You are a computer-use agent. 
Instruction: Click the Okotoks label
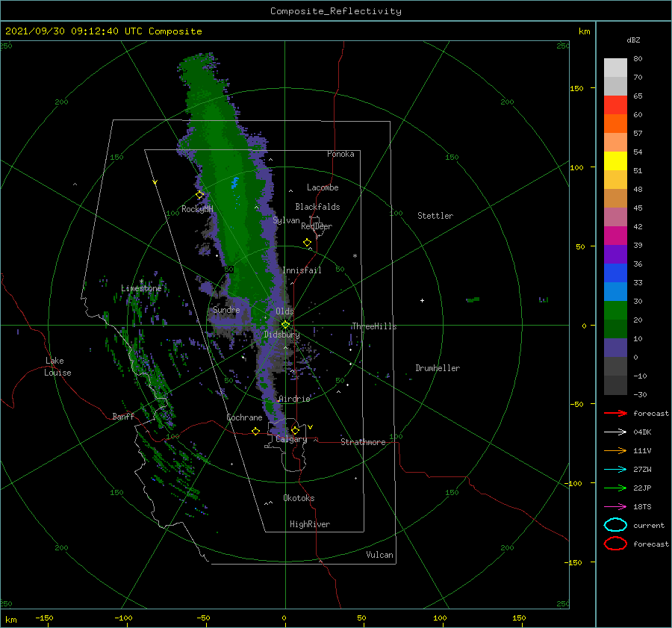coord(299,498)
